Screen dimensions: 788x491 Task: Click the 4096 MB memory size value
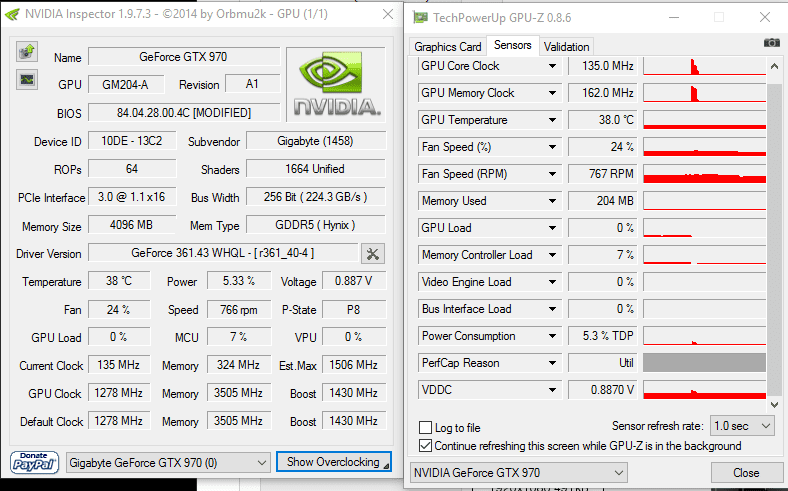[x=132, y=225]
